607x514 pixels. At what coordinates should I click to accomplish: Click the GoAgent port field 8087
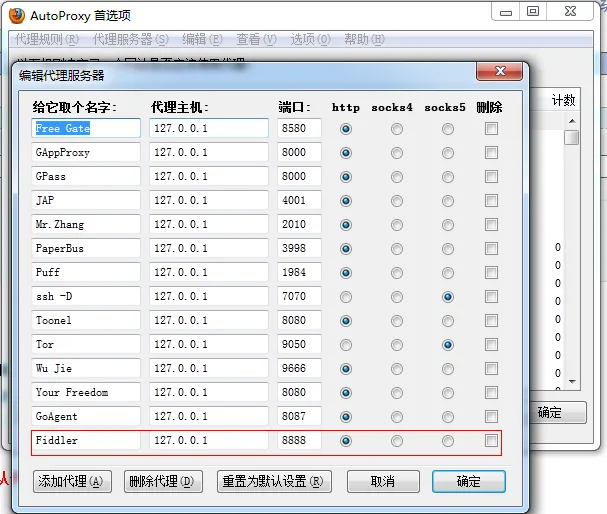coord(299,416)
